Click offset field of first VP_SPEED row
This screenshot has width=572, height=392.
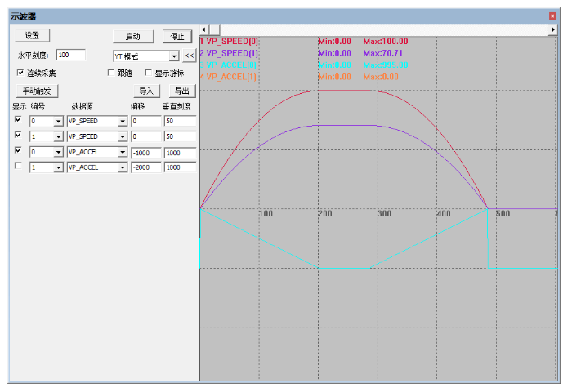pos(146,121)
